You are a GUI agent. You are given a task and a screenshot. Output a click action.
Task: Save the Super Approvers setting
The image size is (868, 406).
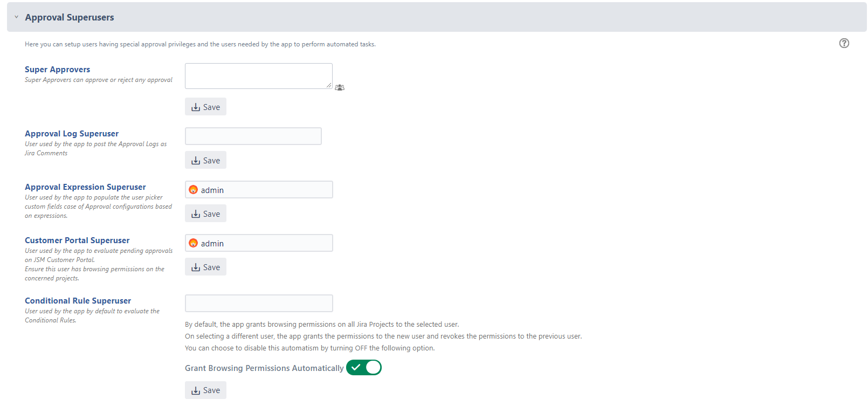[205, 107]
